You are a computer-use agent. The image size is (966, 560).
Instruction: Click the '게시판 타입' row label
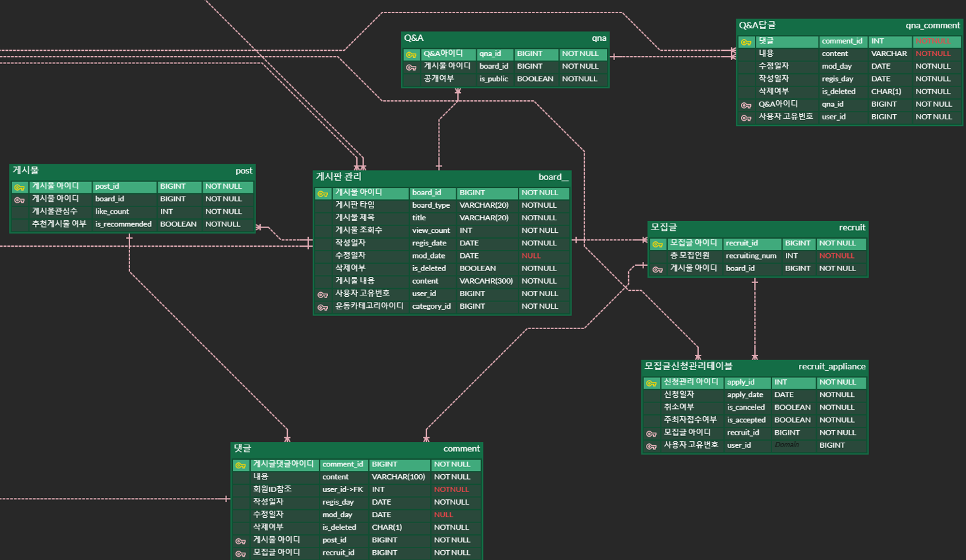355,205
